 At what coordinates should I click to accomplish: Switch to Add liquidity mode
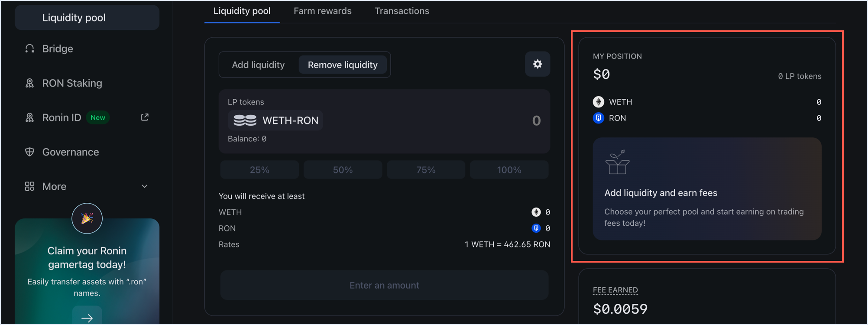tap(258, 65)
